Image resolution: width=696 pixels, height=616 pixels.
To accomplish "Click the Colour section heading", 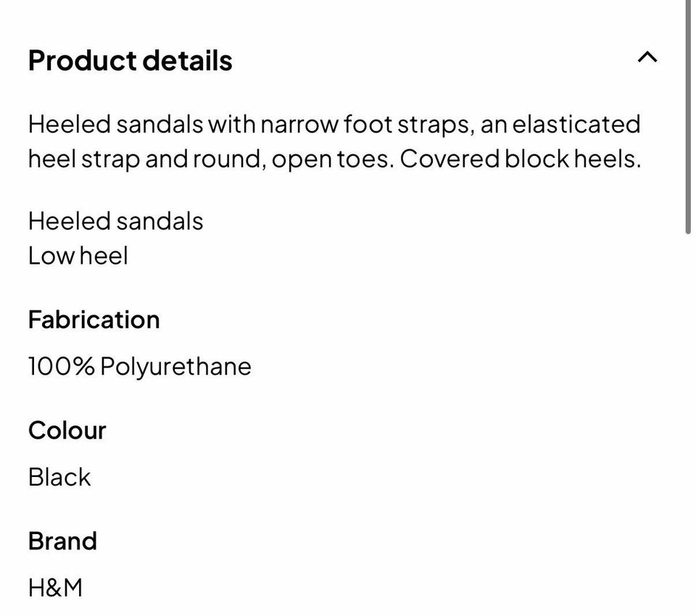I will (x=67, y=430).
